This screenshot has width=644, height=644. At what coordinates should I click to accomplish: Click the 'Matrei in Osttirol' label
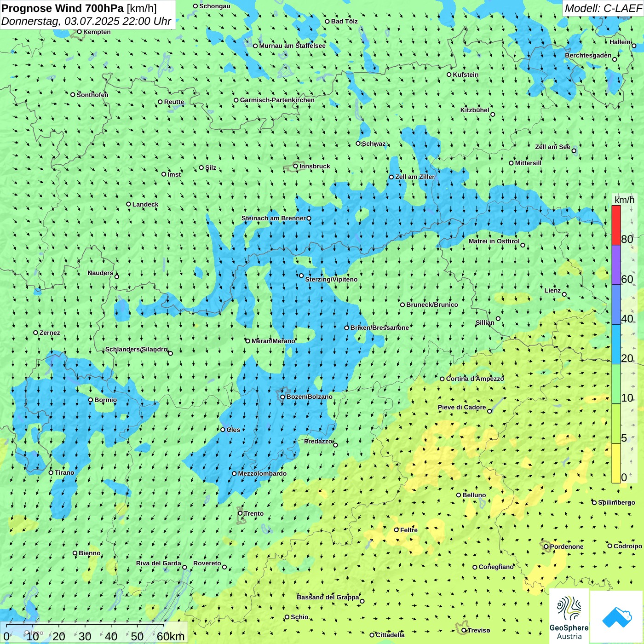[494, 241]
